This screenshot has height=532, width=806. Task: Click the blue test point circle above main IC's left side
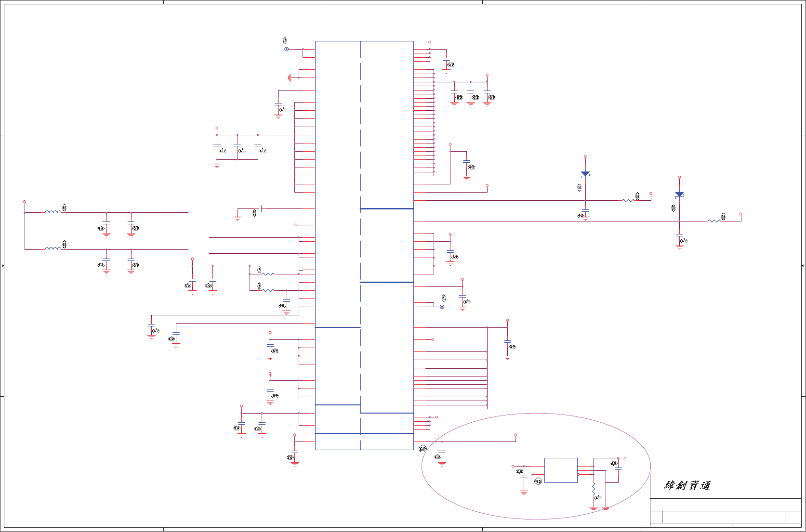tap(286, 49)
